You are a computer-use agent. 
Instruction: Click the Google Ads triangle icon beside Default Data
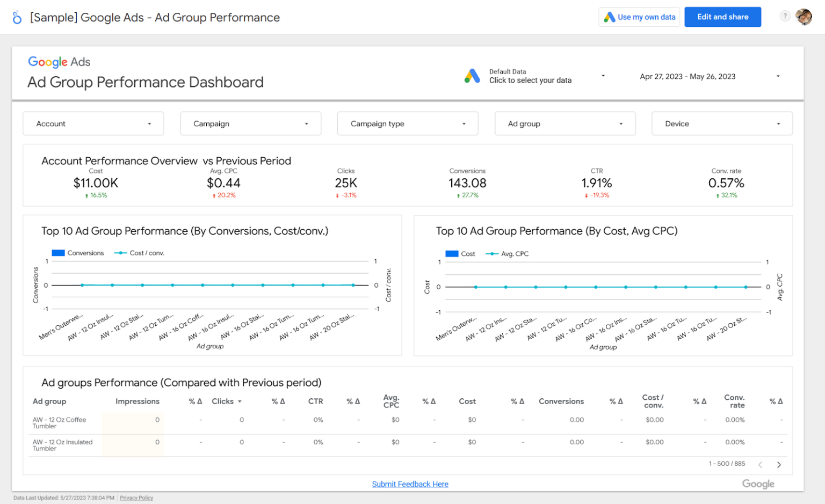click(x=472, y=76)
